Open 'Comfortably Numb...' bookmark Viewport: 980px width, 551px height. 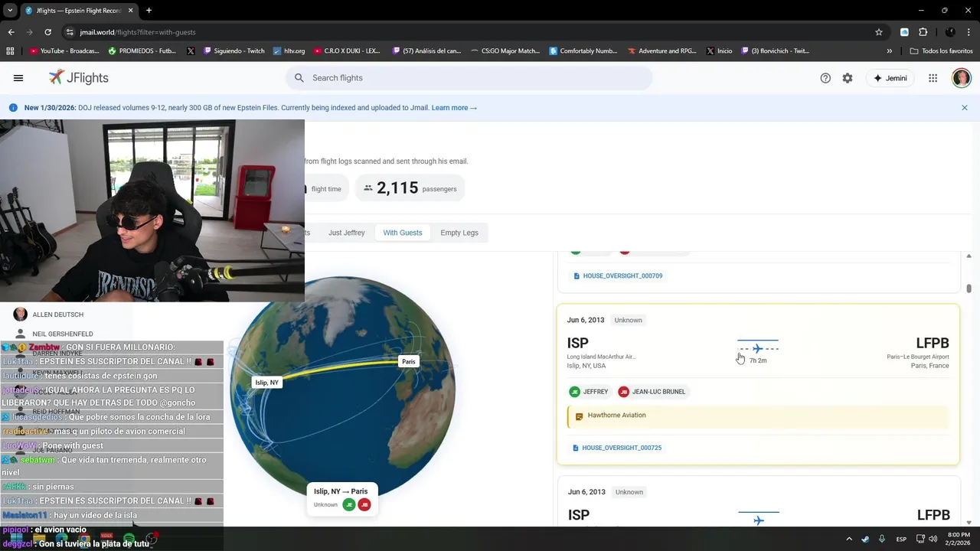pyautogui.click(x=583, y=51)
